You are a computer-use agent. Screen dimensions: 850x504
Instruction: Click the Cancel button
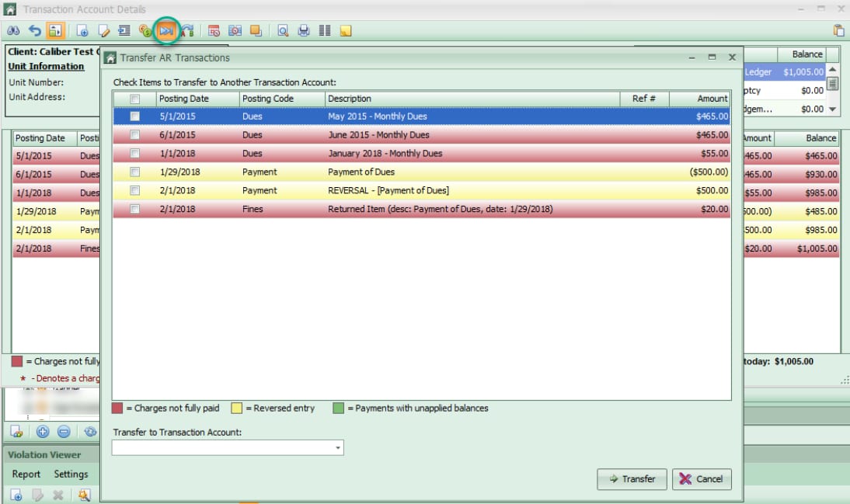coord(702,479)
